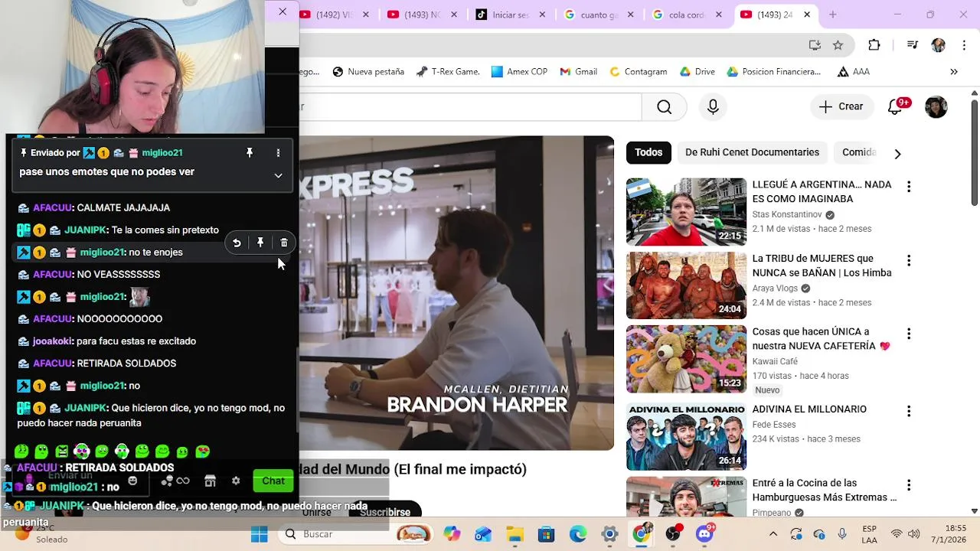Open Discord from the taskbar
The height and width of the screenshot is (551, 980).
point(705,534)
